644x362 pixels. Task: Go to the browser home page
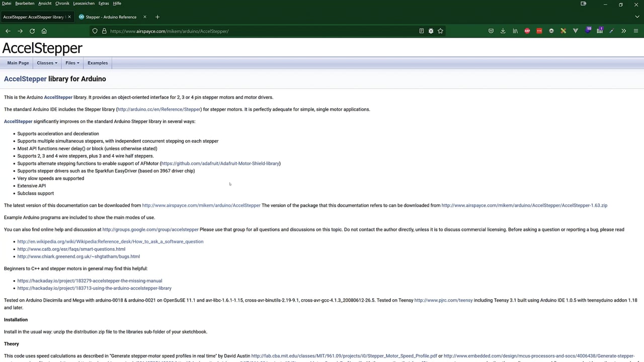pyautogui.click(x=44, y=31)
